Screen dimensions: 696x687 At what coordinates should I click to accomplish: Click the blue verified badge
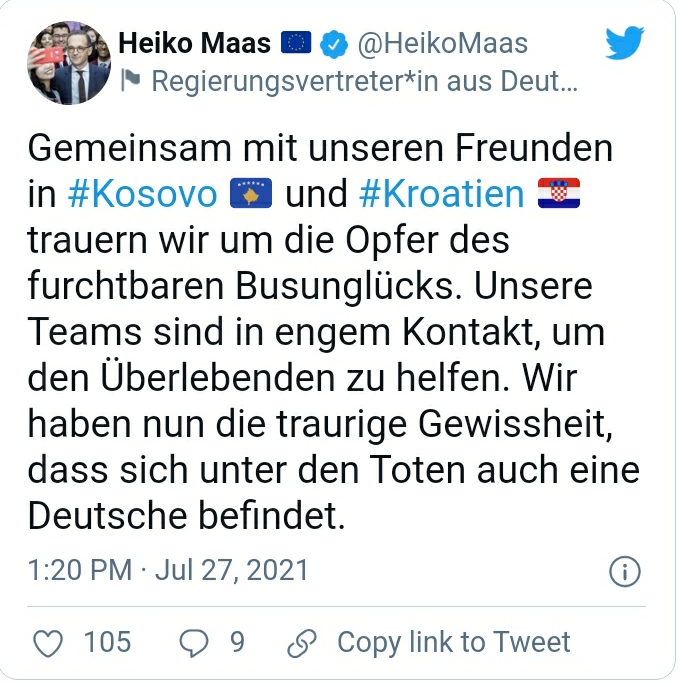pos(336,44)
